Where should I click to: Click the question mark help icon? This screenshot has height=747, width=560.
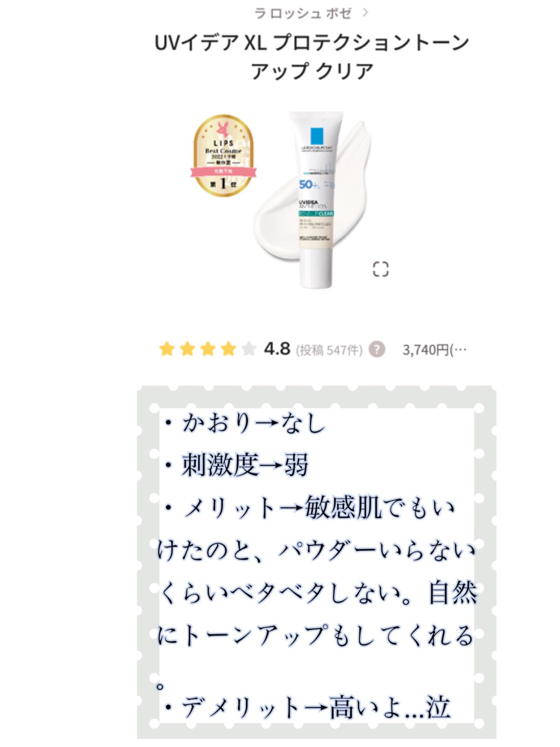coord(377,349)
